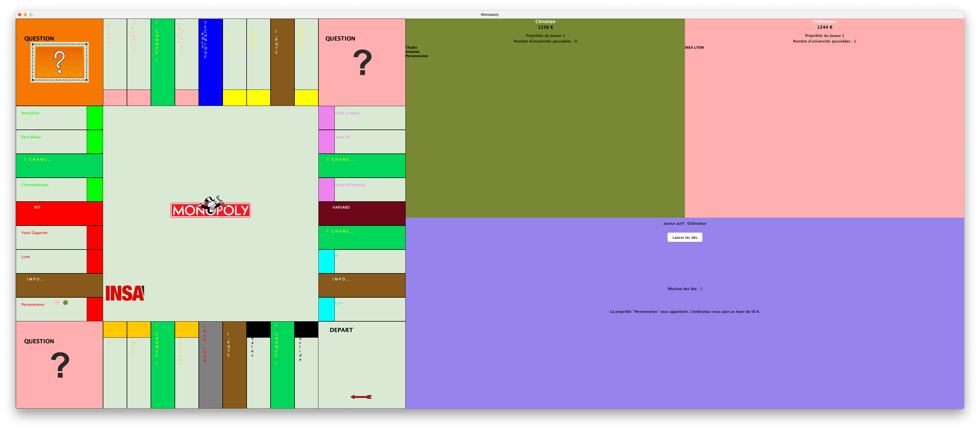Click Christian's balance 1256 €

coord(545,27)
